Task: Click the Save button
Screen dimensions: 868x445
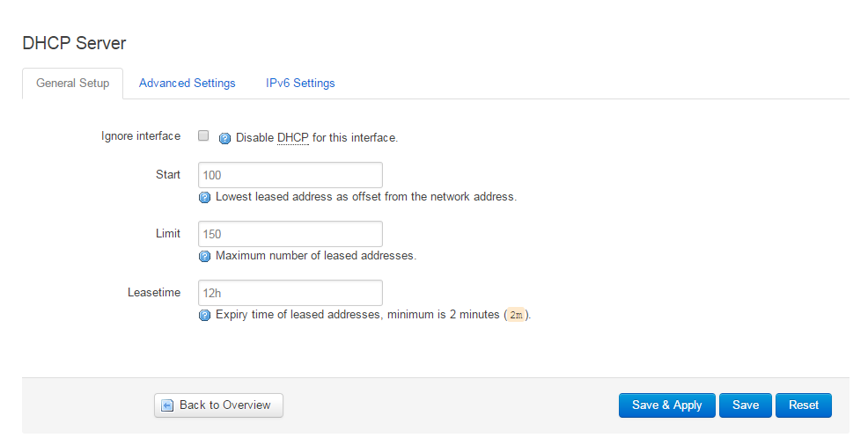Action: coord(745,405)
